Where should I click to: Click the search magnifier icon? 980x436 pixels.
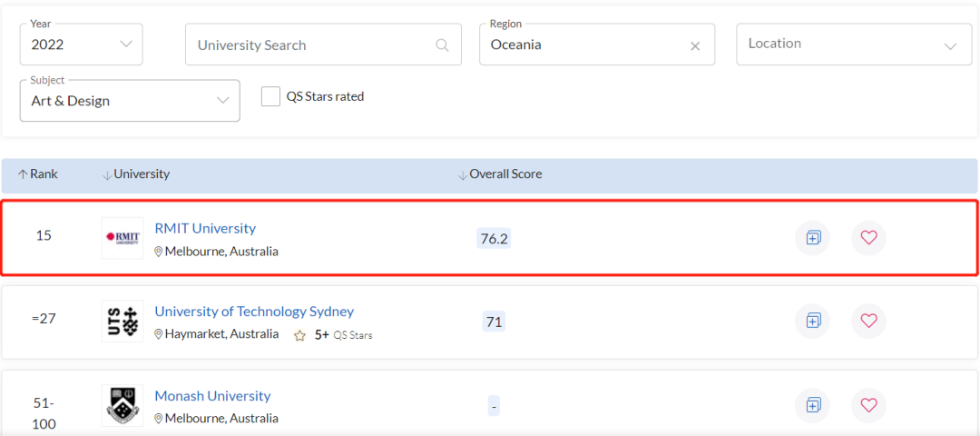pos(442,45)
